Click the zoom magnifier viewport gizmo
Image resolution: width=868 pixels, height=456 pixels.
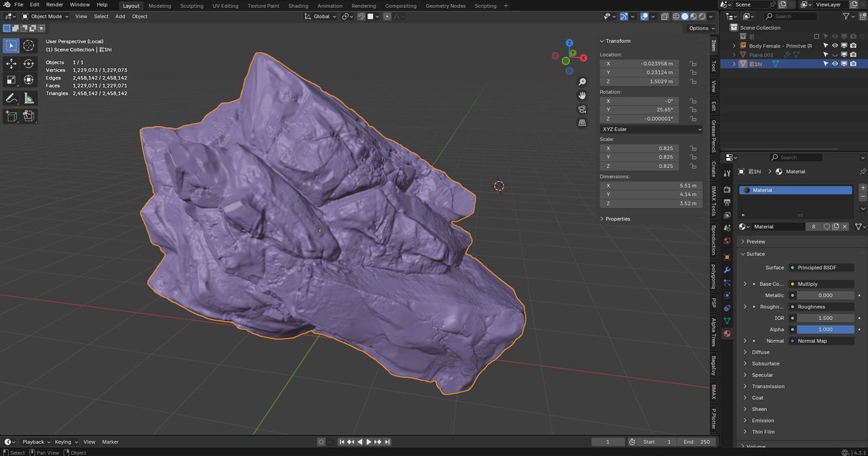(x=582, y=82)
